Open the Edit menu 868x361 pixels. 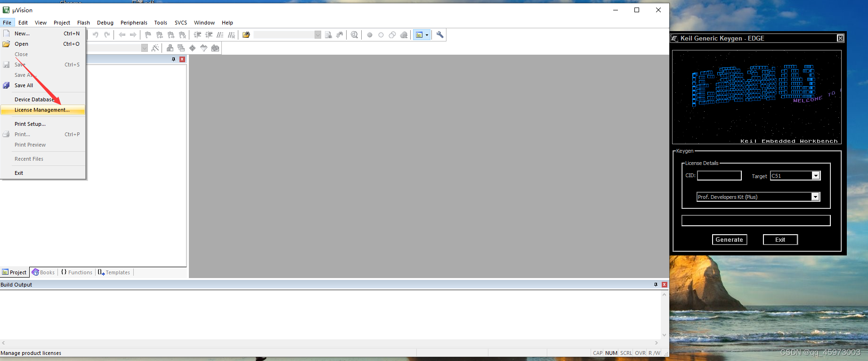click(23, 23)
